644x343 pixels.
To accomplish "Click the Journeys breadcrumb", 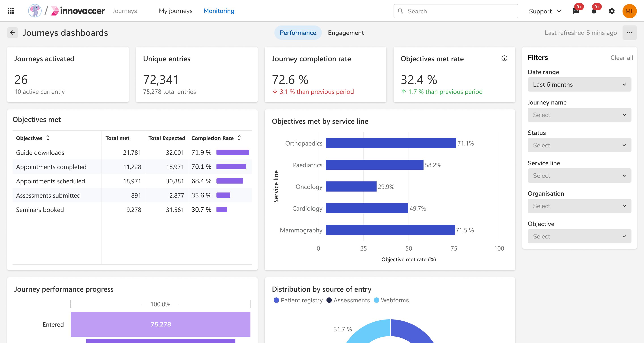I will (125, 11).
